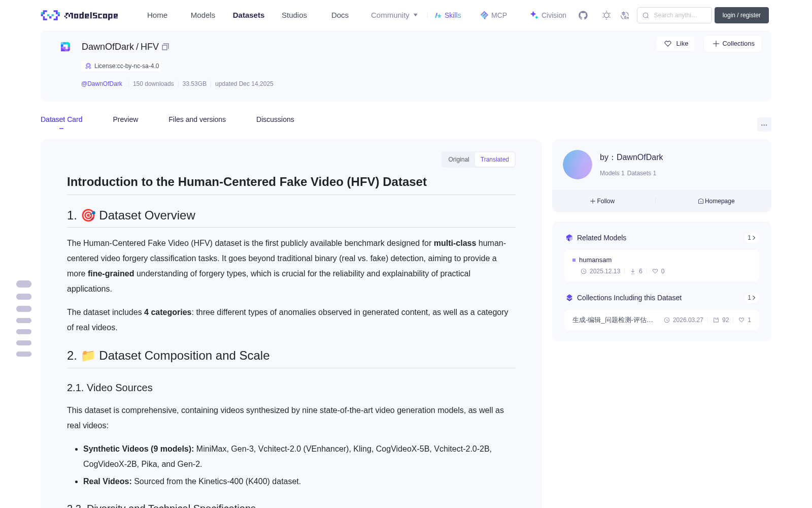Open the 生成-编辑_问题检测-评估 collection

662,320
